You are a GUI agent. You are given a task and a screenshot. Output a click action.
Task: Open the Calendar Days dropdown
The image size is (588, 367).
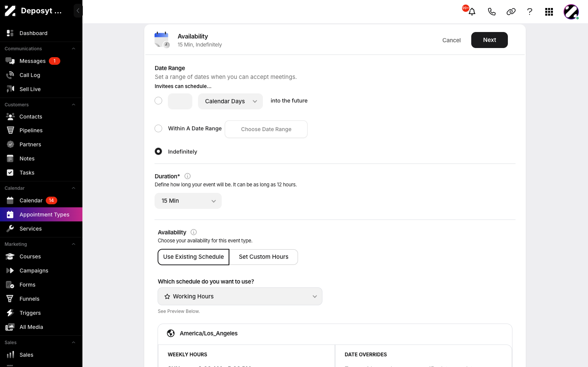point(230,101)
